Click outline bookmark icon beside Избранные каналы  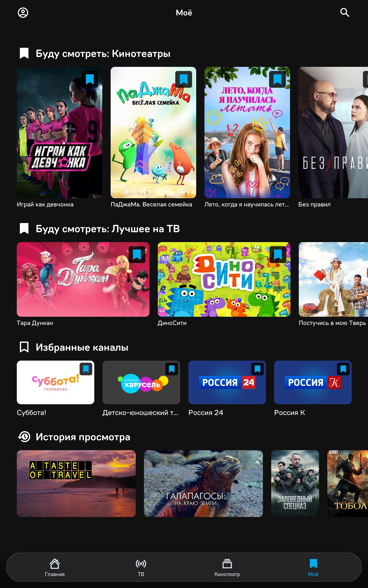coord(24,347)
